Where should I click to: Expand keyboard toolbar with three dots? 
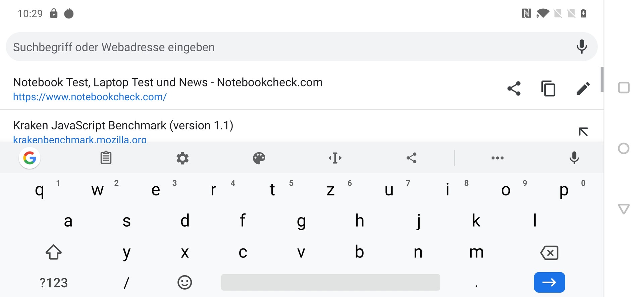(497, 158)
